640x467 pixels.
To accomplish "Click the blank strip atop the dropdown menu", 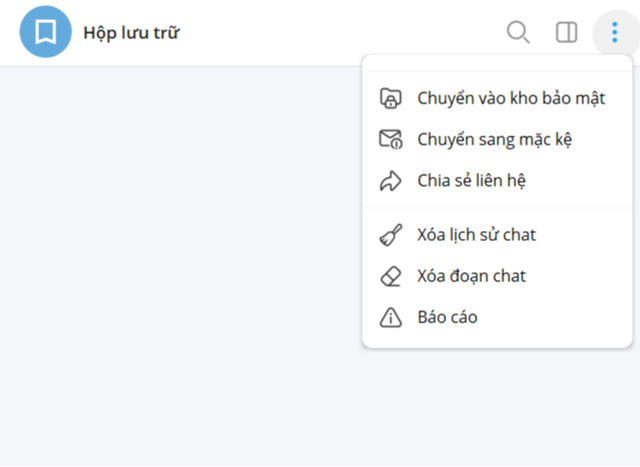I will click(x=497, y=63).
